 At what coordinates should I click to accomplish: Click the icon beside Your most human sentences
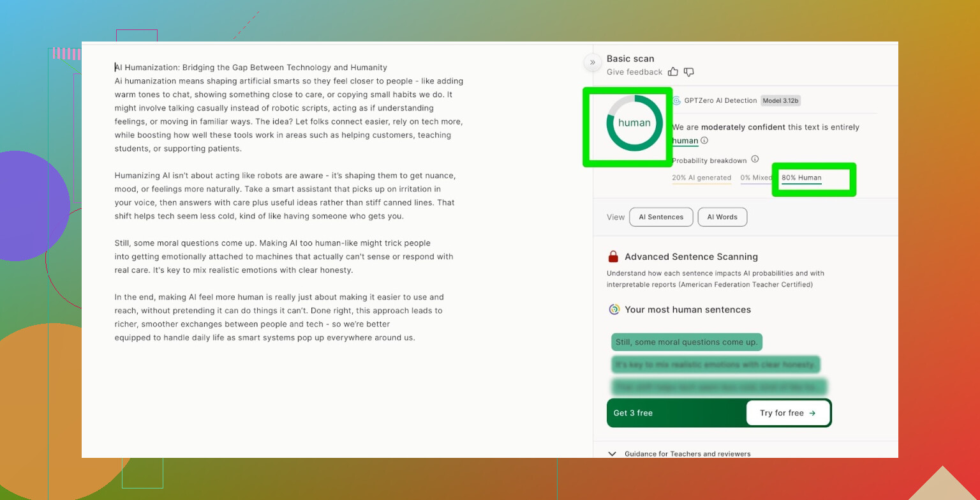614,310
